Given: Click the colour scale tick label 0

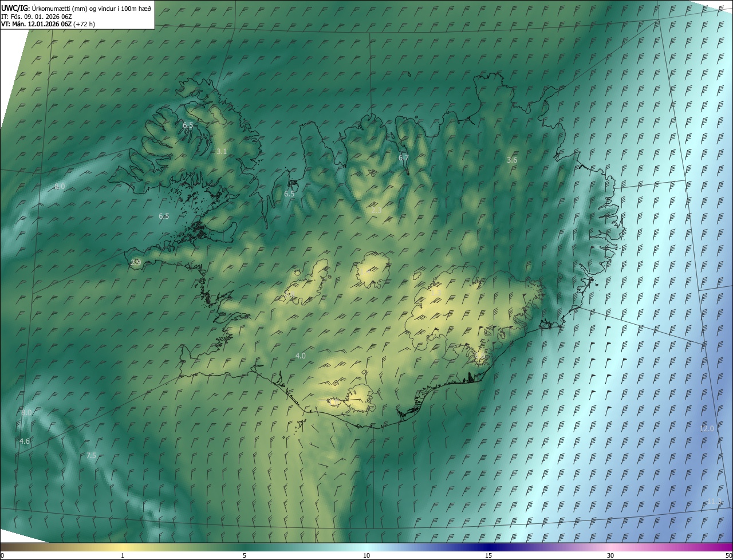Looking at the screenshot, I should pyautogui.click(x=2, y=555).
